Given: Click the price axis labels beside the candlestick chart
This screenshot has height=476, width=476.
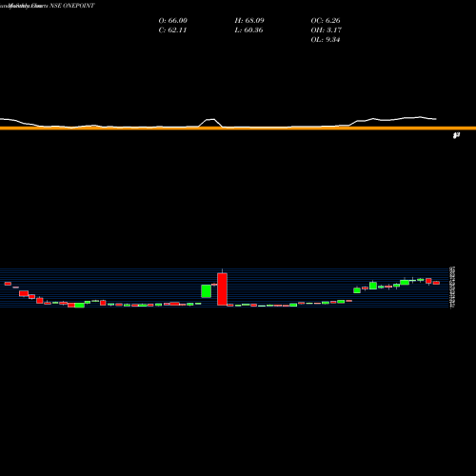Looking at the screenshot, I should (452, 288).
